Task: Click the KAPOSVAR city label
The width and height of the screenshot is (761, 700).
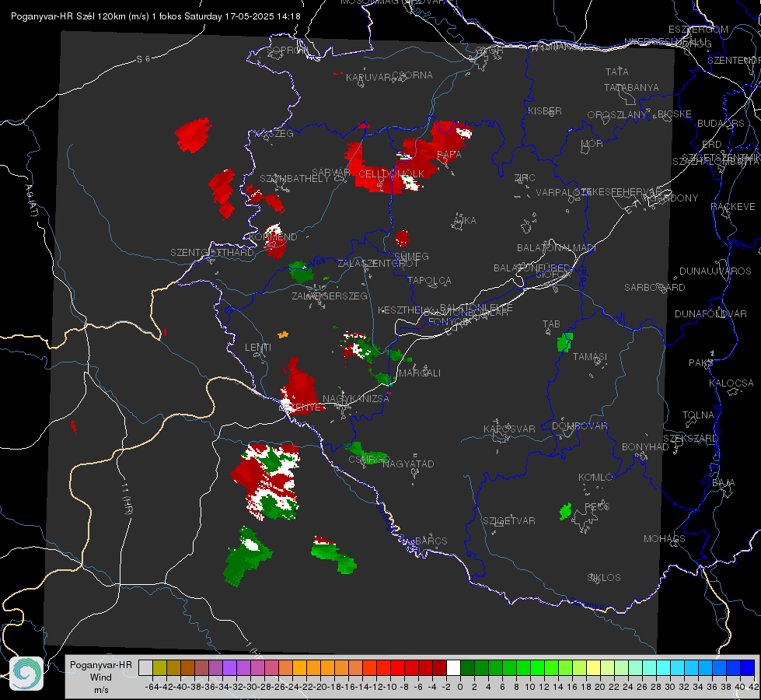Action: (x=509, y=429)
